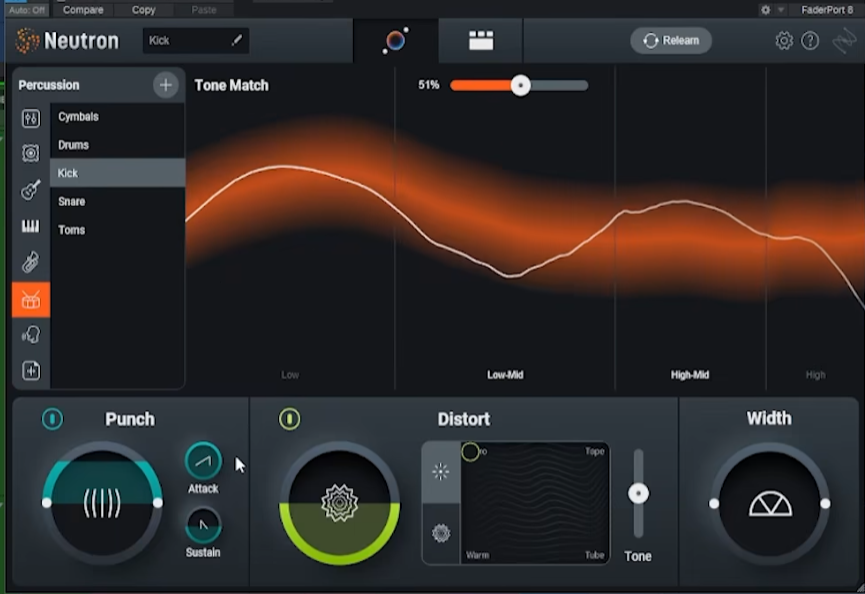Click the Low band label
The height and width of the screenshot is (594, 865).
290,375
